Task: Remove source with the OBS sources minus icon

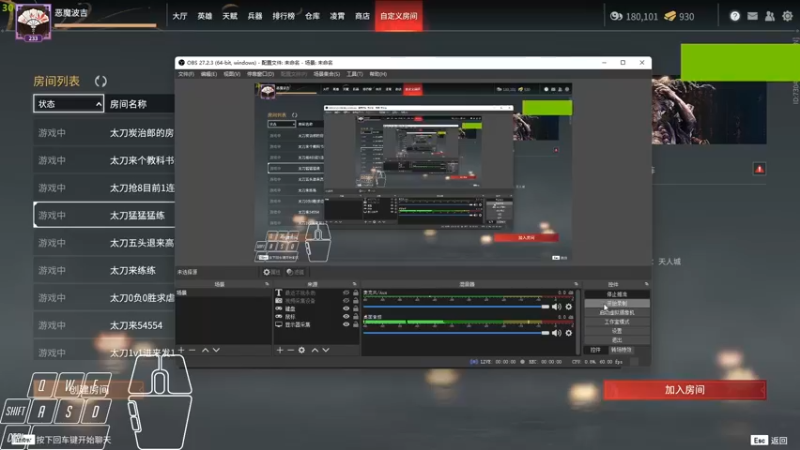Action: 290,350
